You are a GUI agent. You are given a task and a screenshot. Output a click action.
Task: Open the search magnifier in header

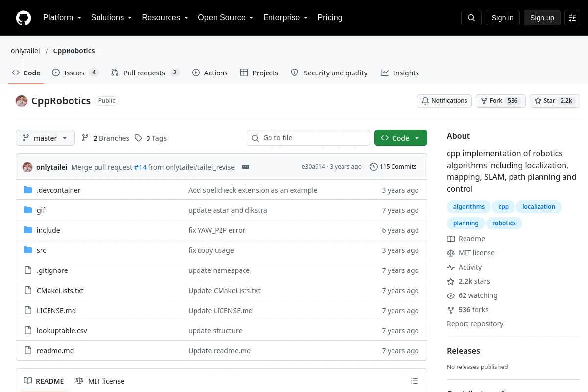pos(471,18)
